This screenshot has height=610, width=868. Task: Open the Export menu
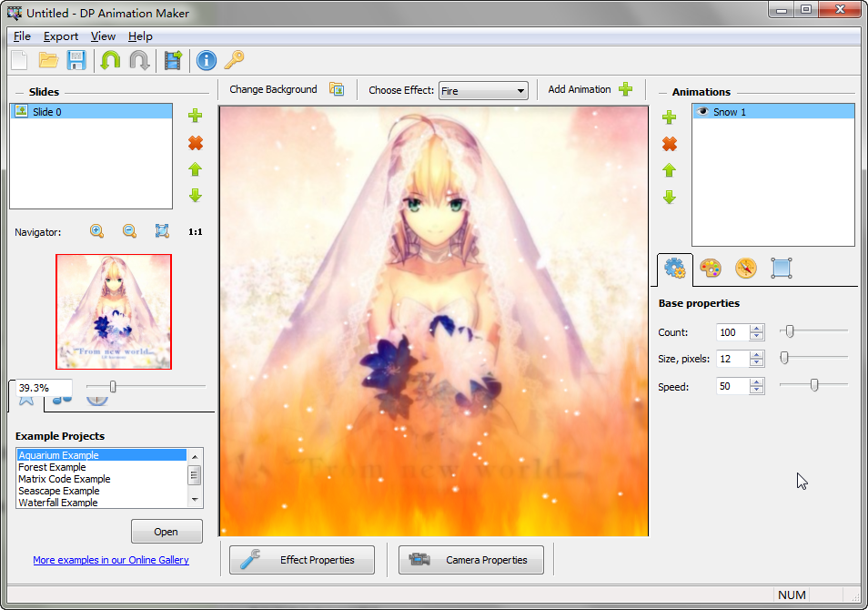[61, 36]
